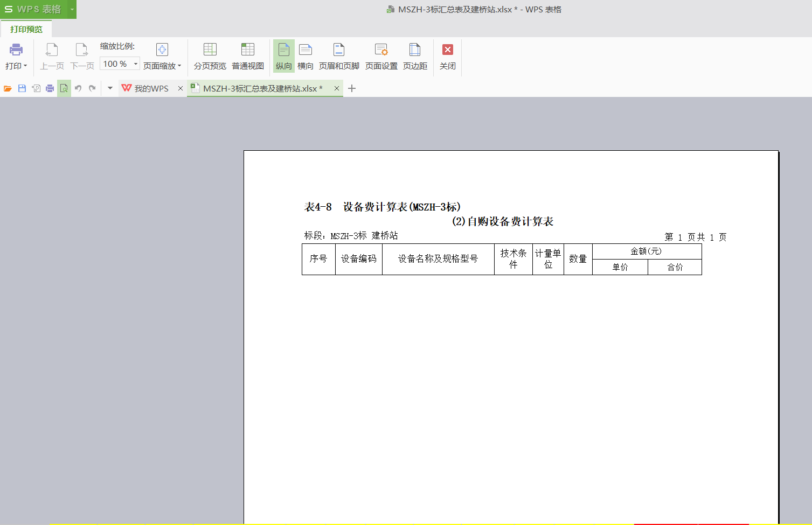
Task: Click the Print (打印) printer icon
Action: [16, 50]
